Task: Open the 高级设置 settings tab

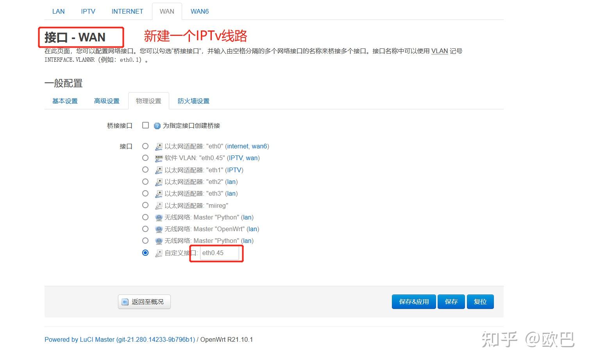Action: tap(107, 101)
